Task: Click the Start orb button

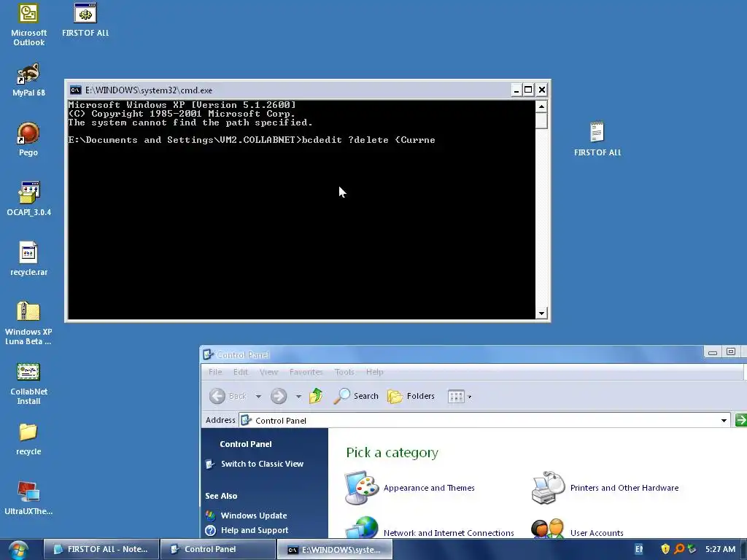Action: pos(18,550)
